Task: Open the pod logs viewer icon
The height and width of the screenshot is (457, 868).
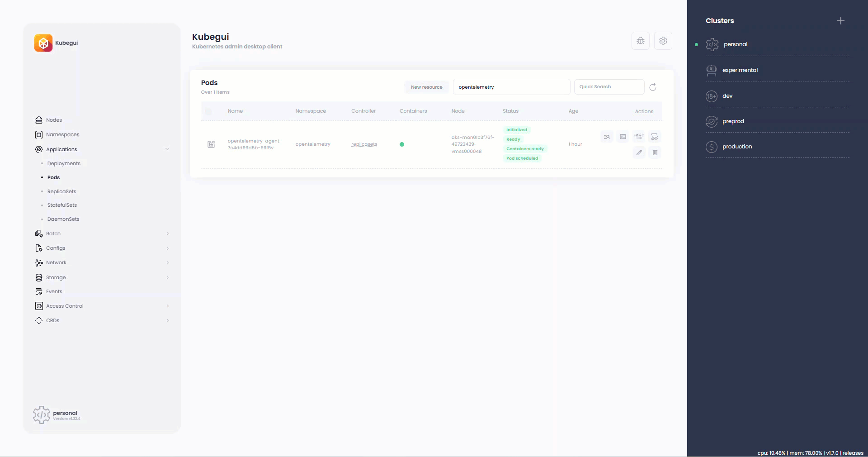Action: [x=607, y=137]
